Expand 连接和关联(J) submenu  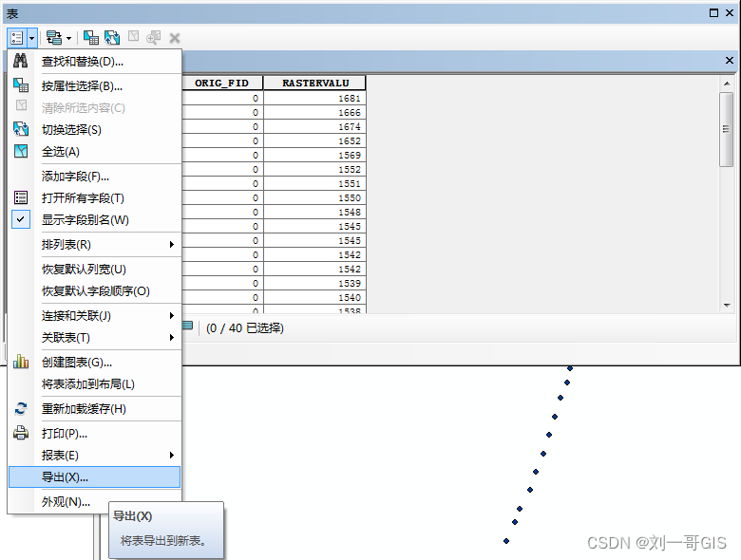click(x=94, y=315)
